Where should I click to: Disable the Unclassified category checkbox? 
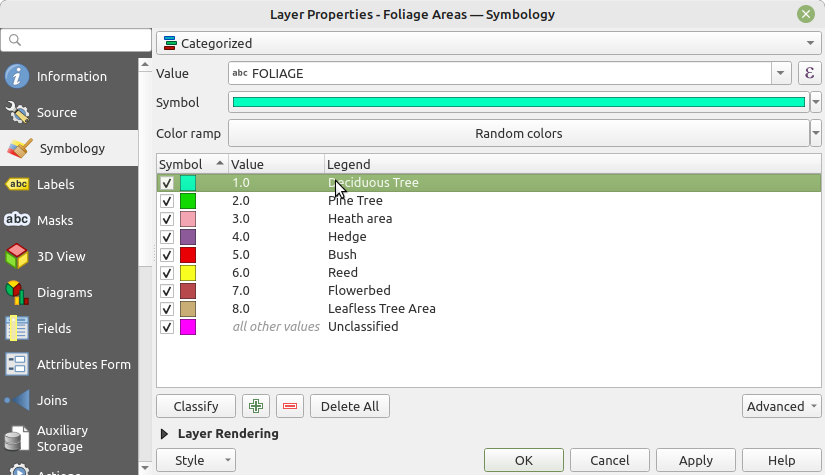167,327
